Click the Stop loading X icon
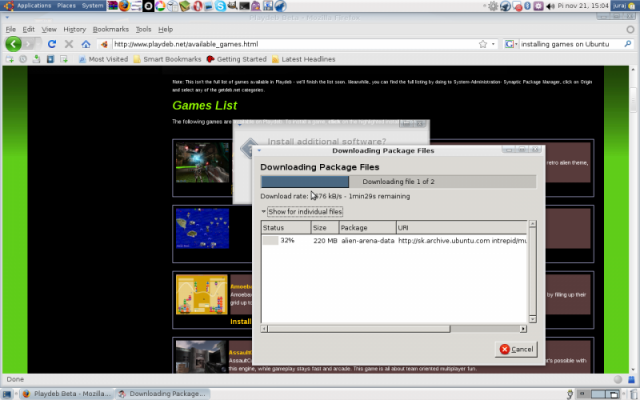640x400 pixels. tap(69, 44)
